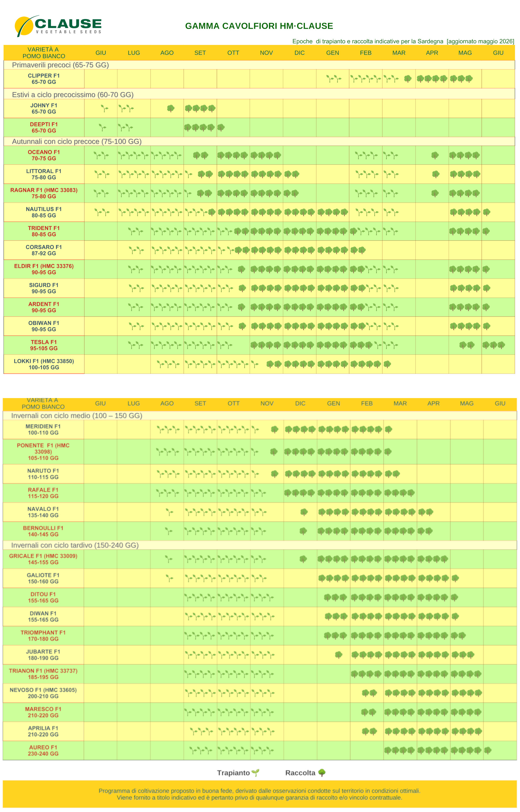Viewport: 520px width, 812px height.
Task: Click the variety name "LOKKI F1 (HMC 33850)"
Action: tap(44, 361)
